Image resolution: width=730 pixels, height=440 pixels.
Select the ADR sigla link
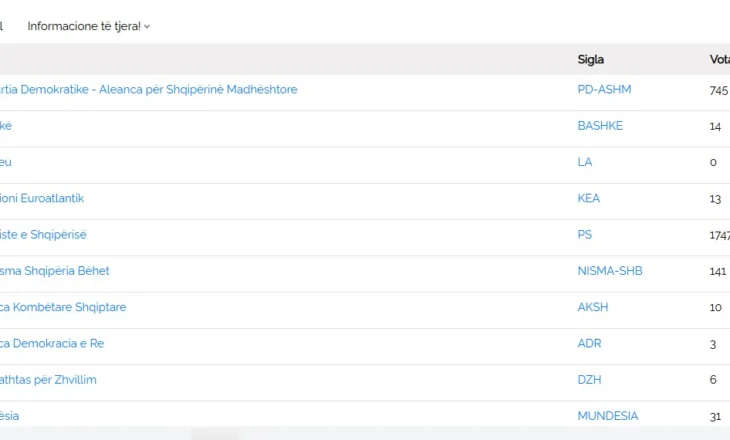pos(589,344)
